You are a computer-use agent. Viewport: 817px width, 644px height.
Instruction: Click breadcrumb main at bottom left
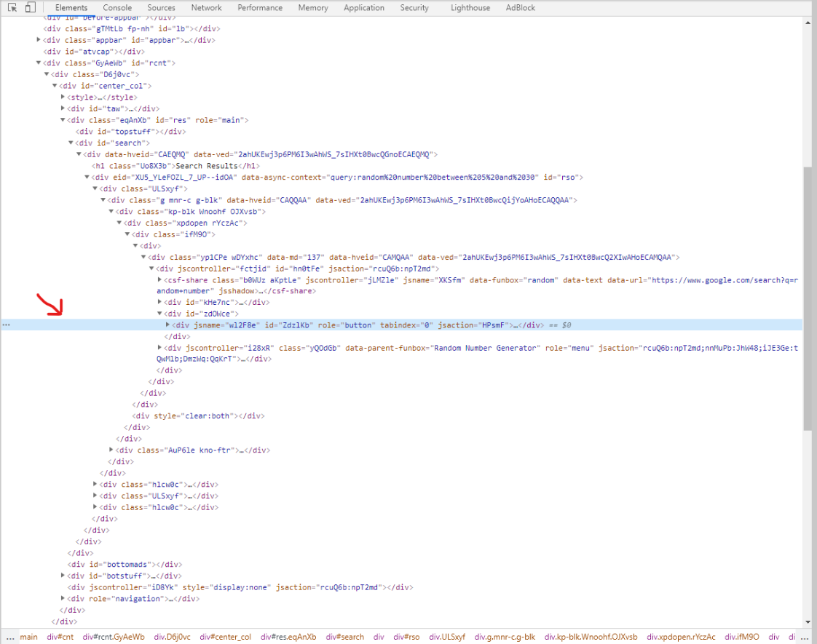28,637
